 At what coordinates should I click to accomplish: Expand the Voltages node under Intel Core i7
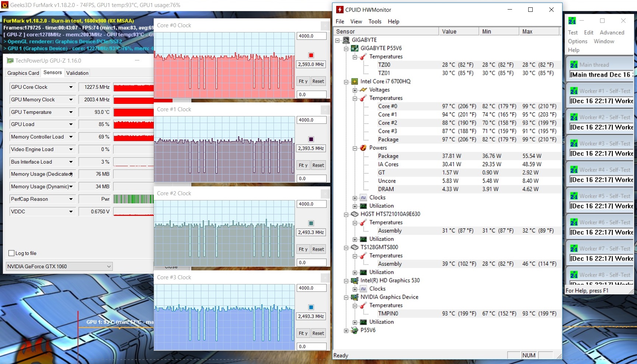(355, 90)
